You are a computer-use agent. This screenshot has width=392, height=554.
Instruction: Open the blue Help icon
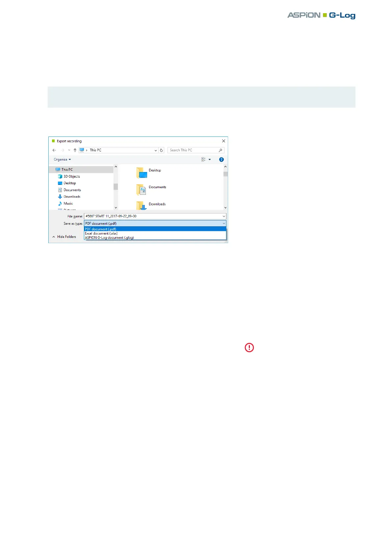(222, 160)
